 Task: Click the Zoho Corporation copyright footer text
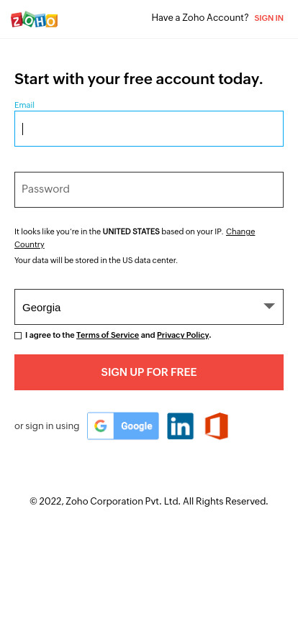pos(149,502)
